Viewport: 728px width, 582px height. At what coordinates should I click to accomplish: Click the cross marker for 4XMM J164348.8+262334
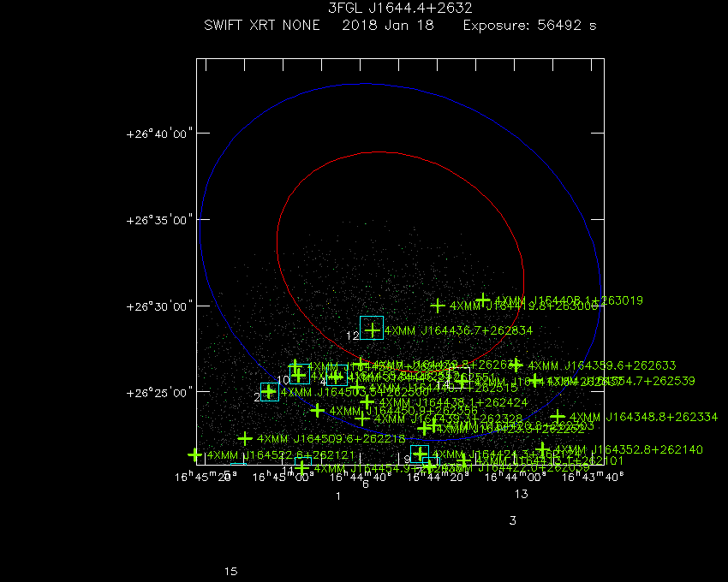click(558, 417)
